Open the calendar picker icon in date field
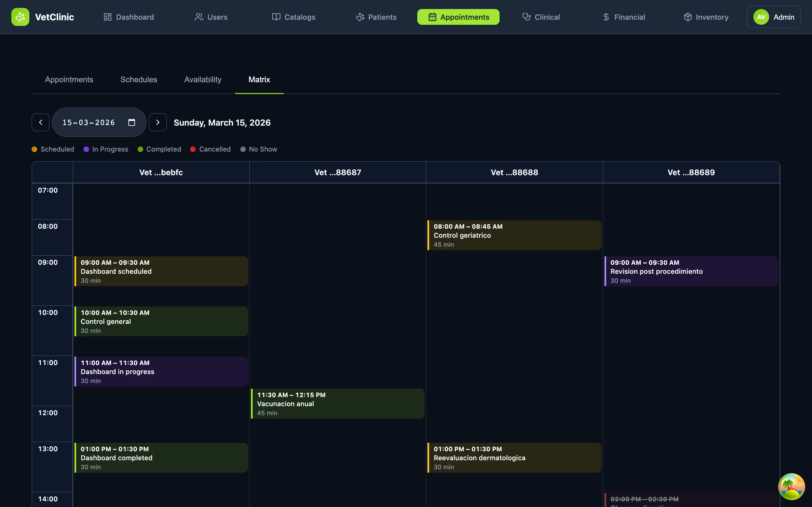This screenshot has width=812, height=507. point(132,123)
